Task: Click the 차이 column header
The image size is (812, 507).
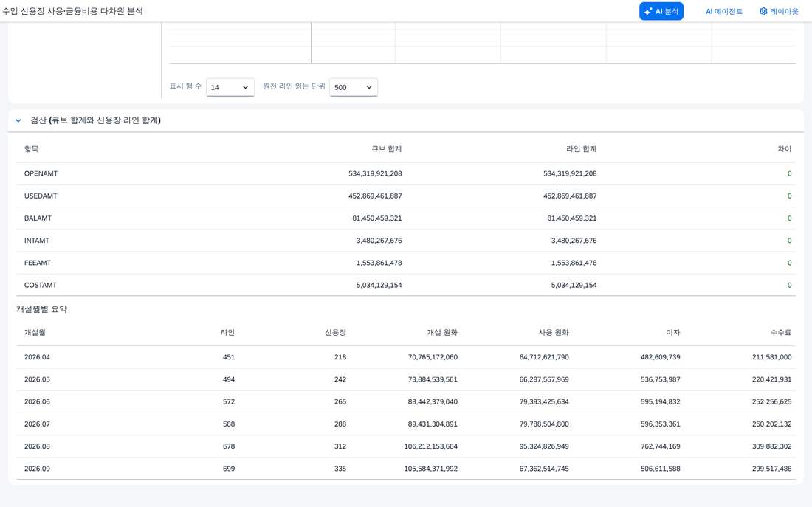Action: (785, 148)
